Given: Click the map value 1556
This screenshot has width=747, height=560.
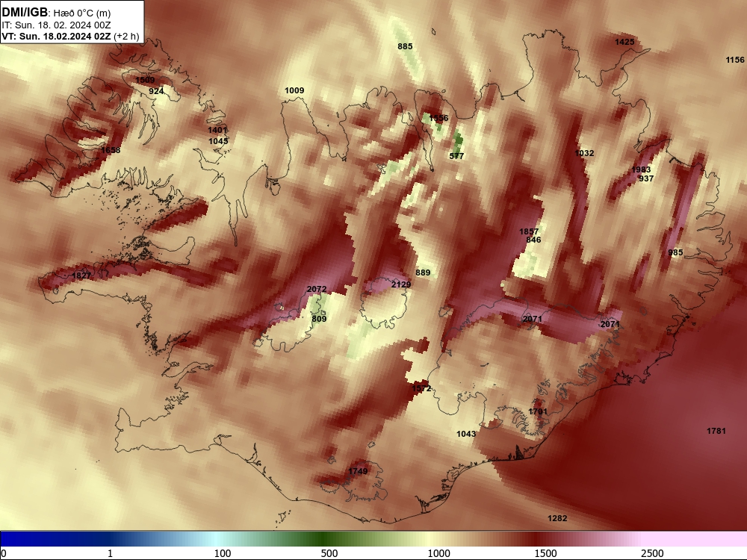Looking at the screenshot, I should (438, 118).
